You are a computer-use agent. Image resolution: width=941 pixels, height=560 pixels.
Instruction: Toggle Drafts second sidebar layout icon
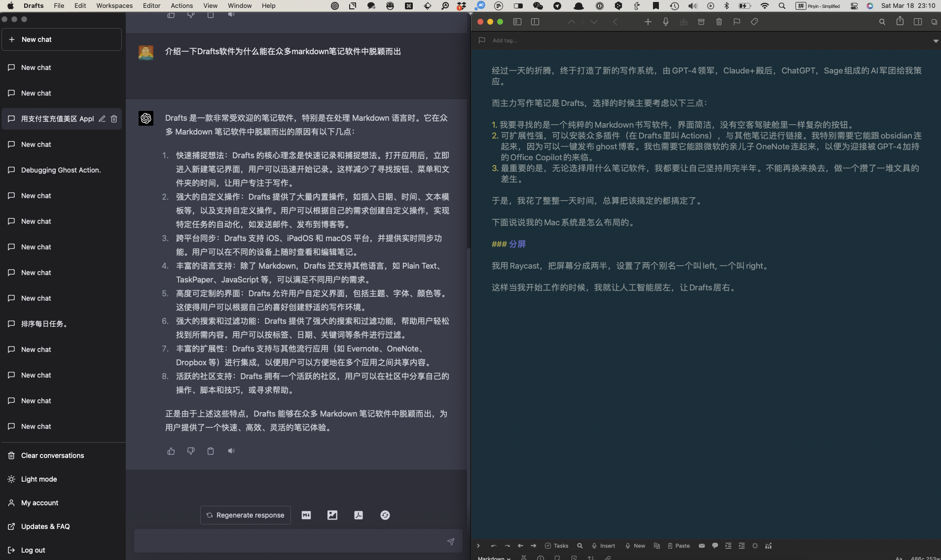point(535,22)
